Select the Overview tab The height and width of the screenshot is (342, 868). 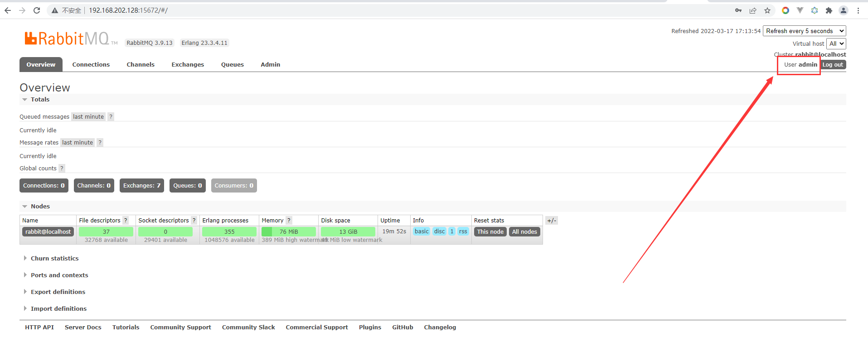[41, 65]
